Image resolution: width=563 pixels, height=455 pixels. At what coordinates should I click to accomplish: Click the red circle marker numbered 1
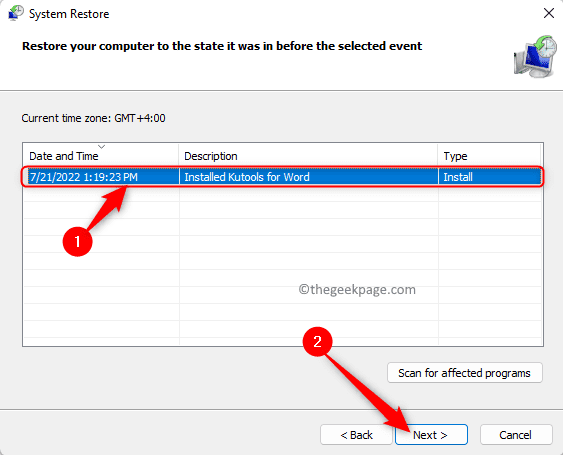78,241
